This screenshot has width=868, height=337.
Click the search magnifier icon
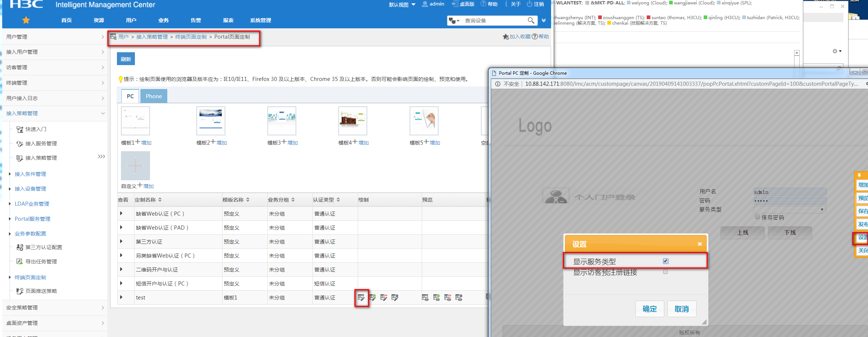(x=531, y=21)
